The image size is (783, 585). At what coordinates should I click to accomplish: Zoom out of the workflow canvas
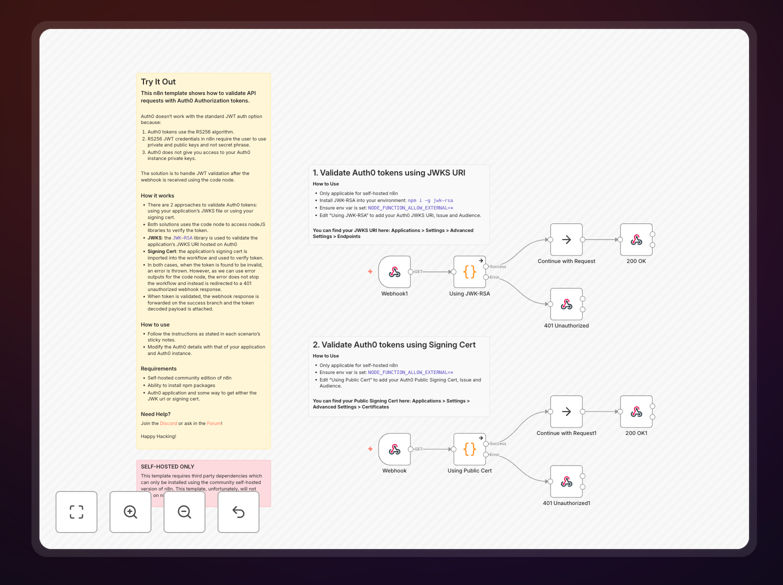coord(184,512)
